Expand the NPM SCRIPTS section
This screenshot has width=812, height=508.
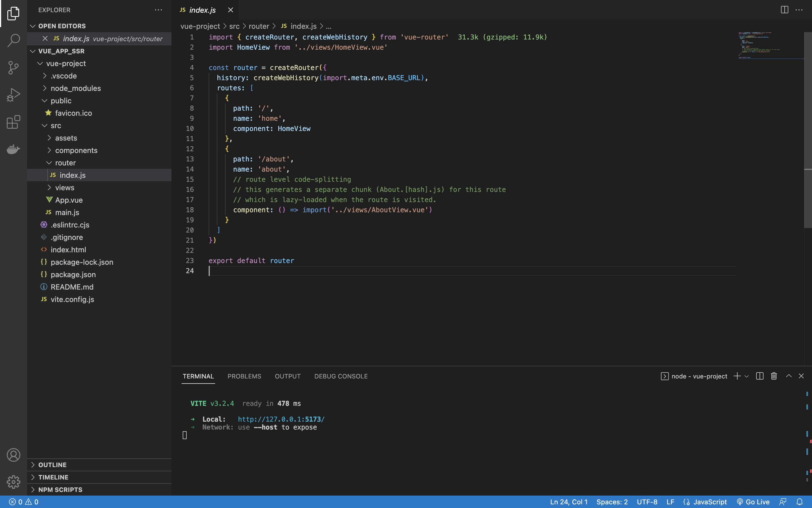(x=99, y=490)
